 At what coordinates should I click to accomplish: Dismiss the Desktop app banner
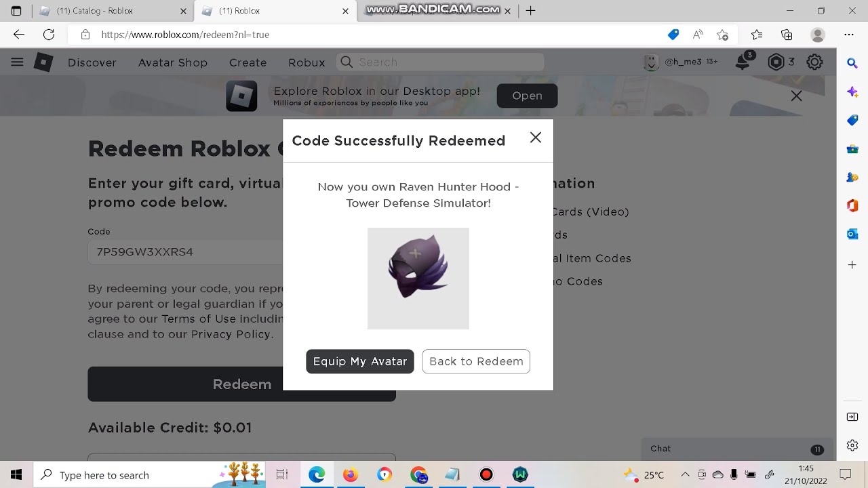coord(797,96)
